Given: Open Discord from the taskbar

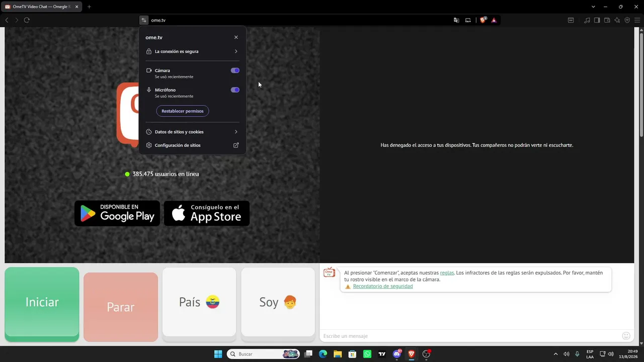Looking at the screenshot, I should tap(397, 354).
